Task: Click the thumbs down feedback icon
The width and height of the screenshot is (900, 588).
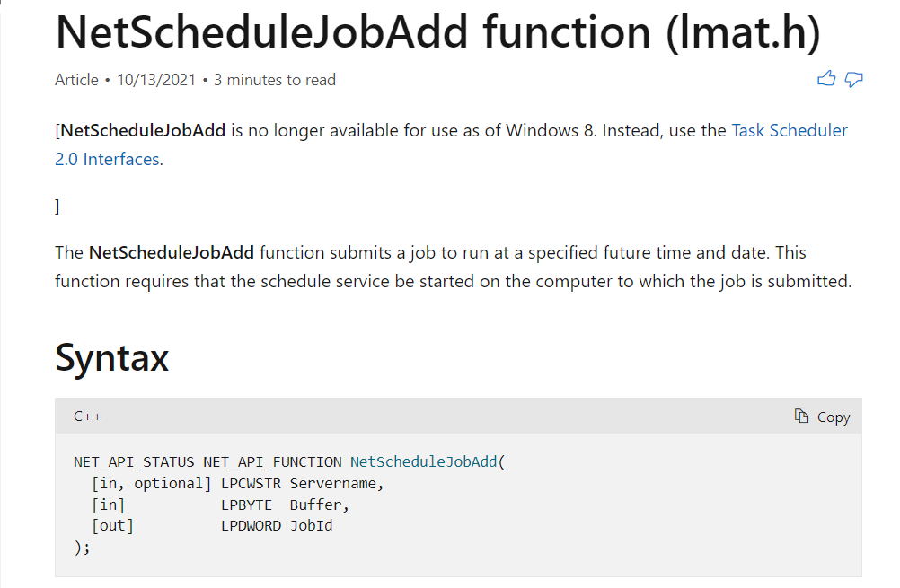Action: click(853, 79)
